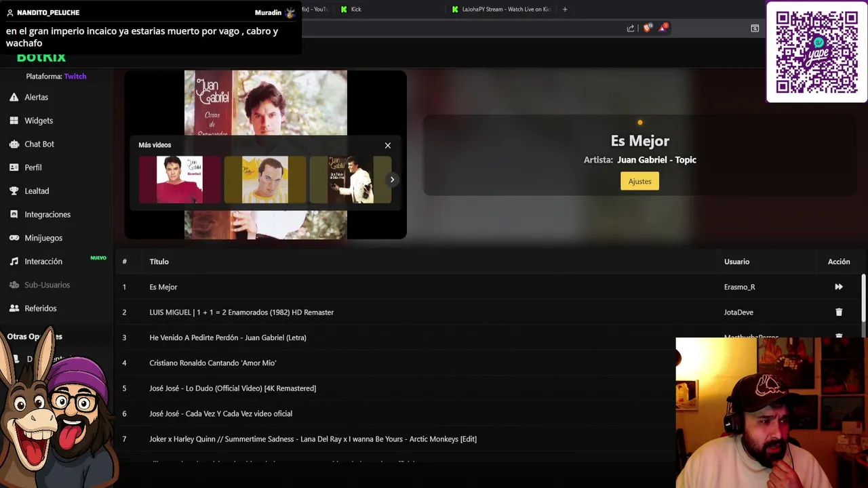Open the Chat Bot robot icon
This screenshot has height=488, width=868.
click(14, 144)
